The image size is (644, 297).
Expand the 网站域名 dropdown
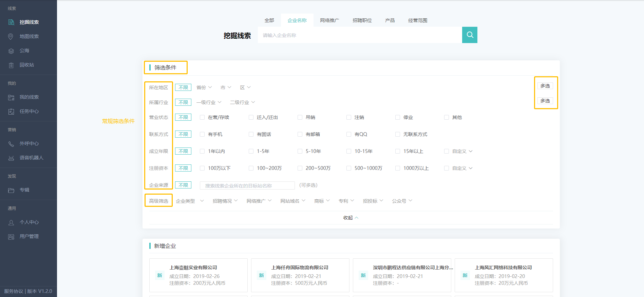(293, 201)
